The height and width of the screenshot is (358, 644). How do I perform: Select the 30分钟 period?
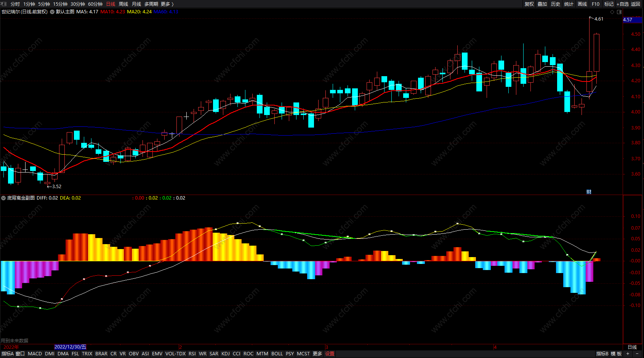[78, 4]
